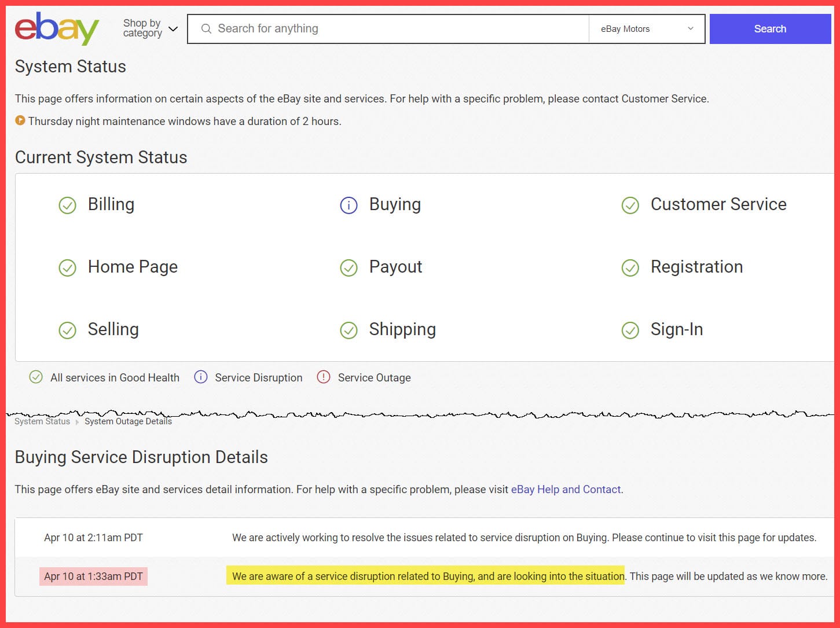Open the Sign-In status entry
The image size is (840, 628).
(677, 329)
